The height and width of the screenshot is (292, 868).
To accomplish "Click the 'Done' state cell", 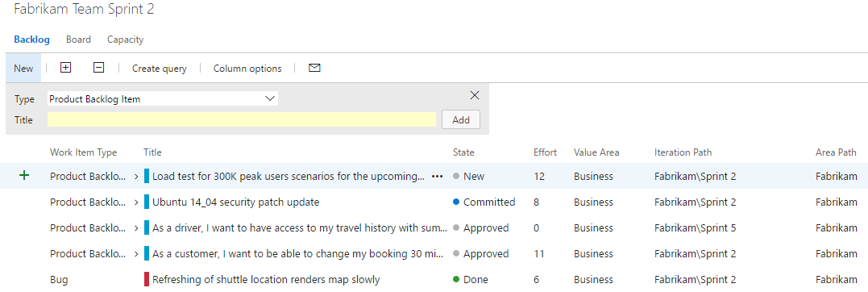I will tap(475, 279).
